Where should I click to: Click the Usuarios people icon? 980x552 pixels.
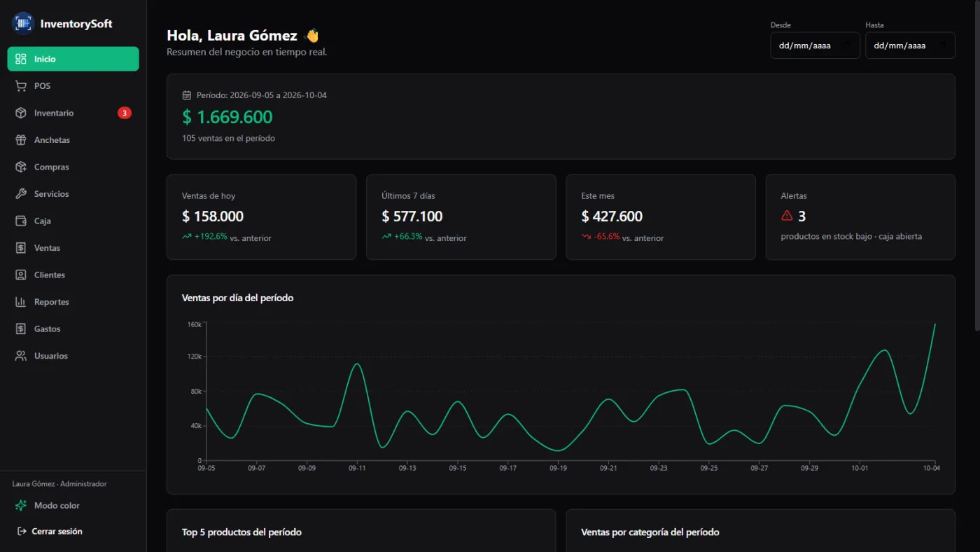(21, 356)
